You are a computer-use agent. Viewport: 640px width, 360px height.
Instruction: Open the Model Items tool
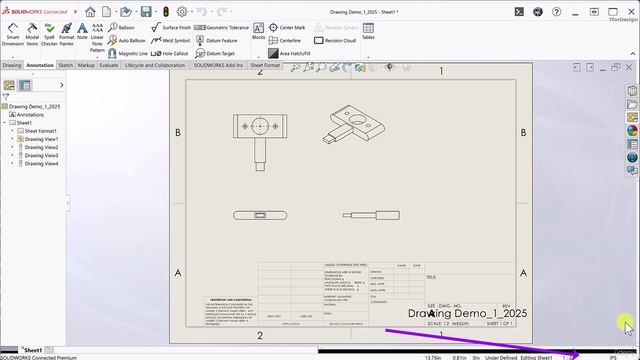[32, 34]
